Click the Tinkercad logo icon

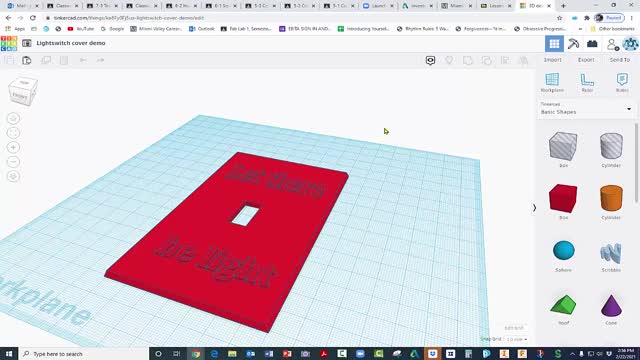[9, 43]
